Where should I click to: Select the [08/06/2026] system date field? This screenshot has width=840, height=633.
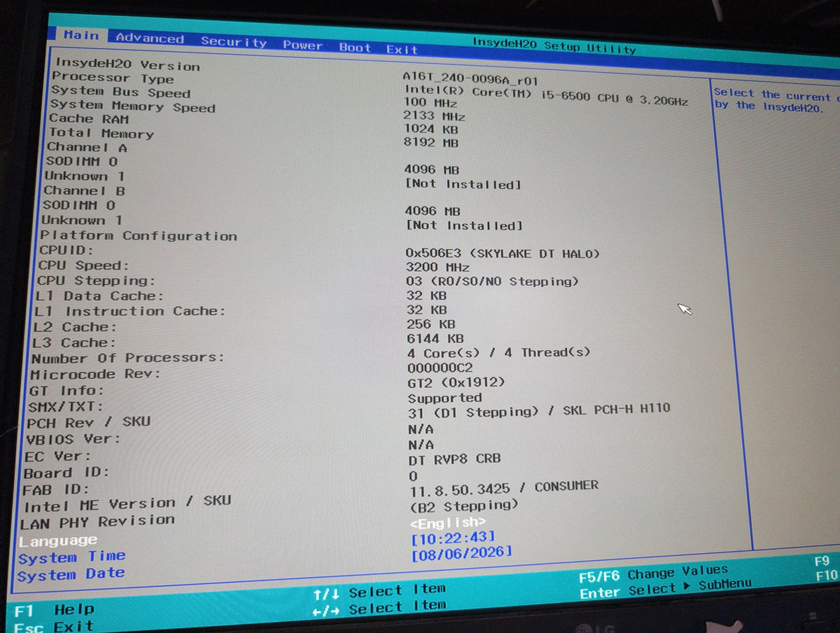(462, 553)
